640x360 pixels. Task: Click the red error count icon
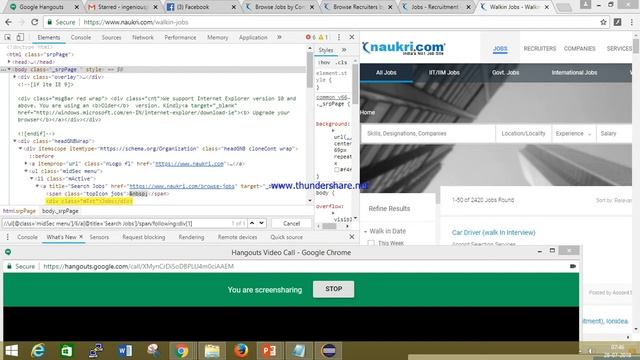[x=308, y=37]
